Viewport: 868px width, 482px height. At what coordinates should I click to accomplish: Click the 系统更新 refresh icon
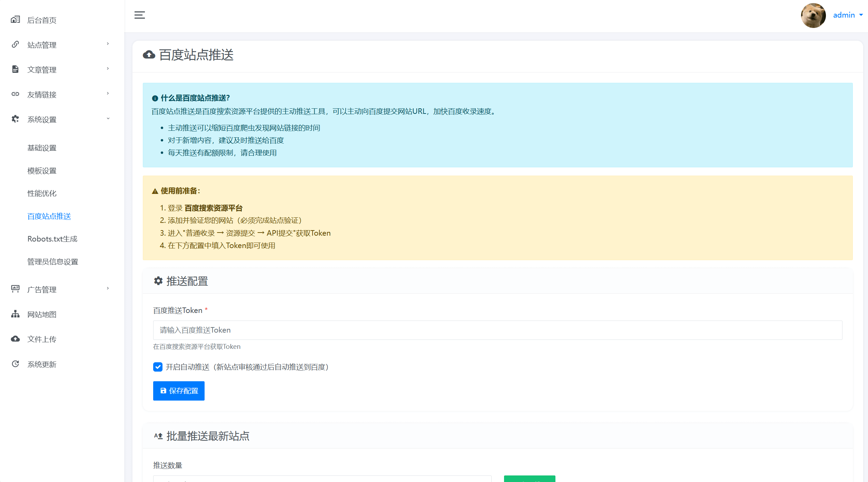(15, 364)
